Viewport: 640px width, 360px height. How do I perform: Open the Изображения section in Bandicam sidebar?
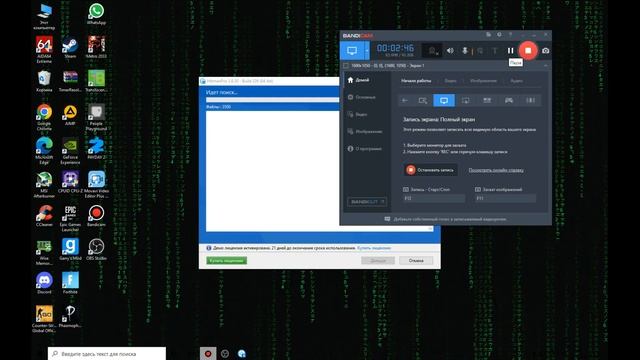click(x=365, y=131)
